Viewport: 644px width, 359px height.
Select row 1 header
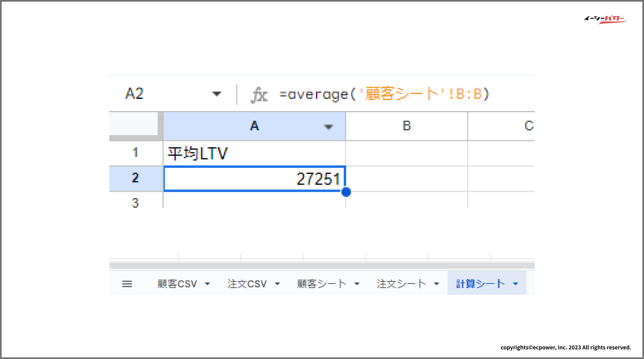(135, 153)
